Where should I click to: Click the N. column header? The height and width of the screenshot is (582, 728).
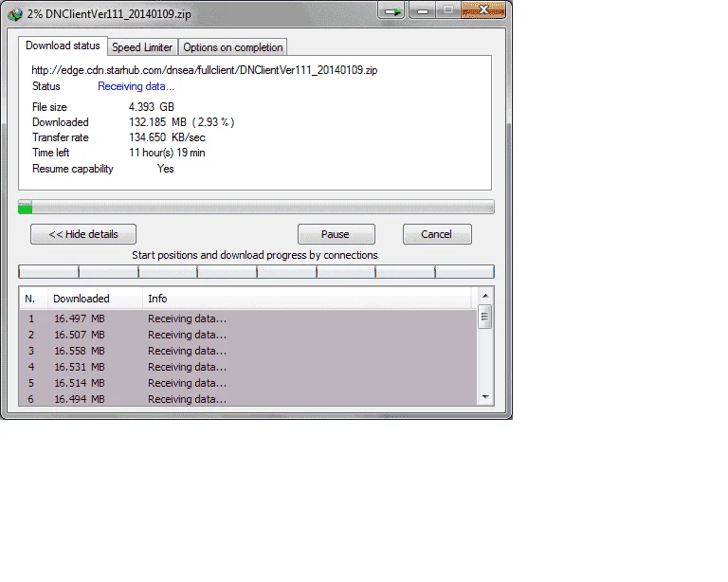click(x=33, y=299)
